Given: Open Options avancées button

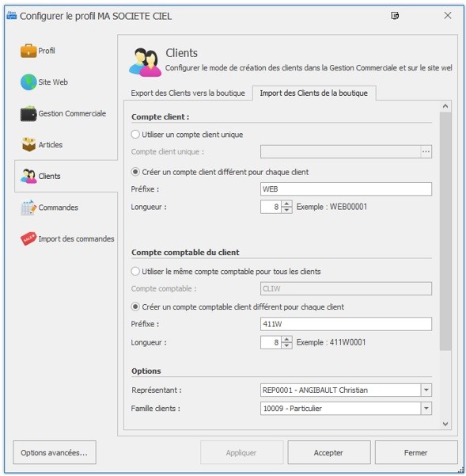Looking at the screenshot, I should 55,452.
